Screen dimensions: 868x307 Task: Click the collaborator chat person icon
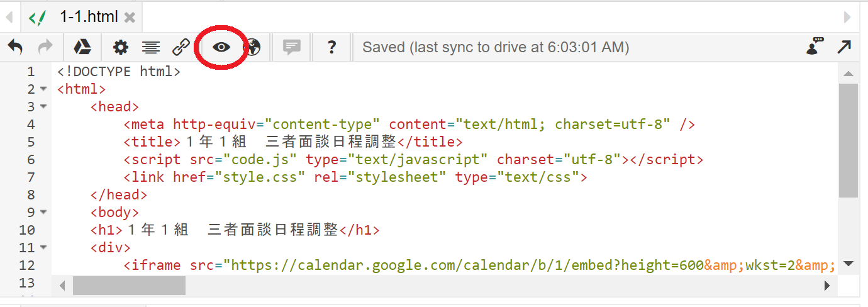pyautogui.click(x=815, y=46)
